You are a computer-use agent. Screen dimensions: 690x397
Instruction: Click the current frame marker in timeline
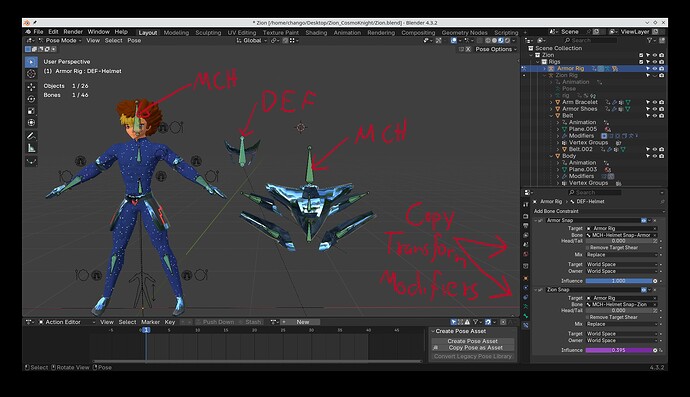point(146,330)
